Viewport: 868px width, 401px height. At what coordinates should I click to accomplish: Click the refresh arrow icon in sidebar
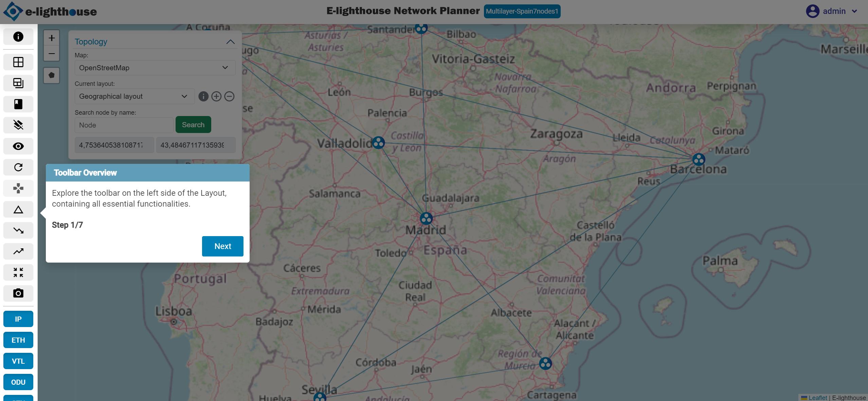pyautogui.click(x=18, y=167)
